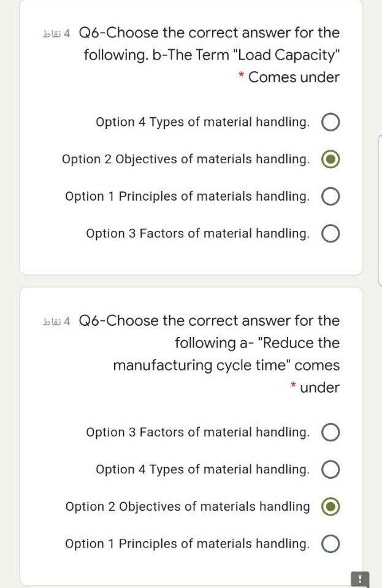Select 'Option 4 Types of material handling' in the Load Capacity question
Image resolution: width=382 pixels, height=588 pixels.
coord(330,122)
